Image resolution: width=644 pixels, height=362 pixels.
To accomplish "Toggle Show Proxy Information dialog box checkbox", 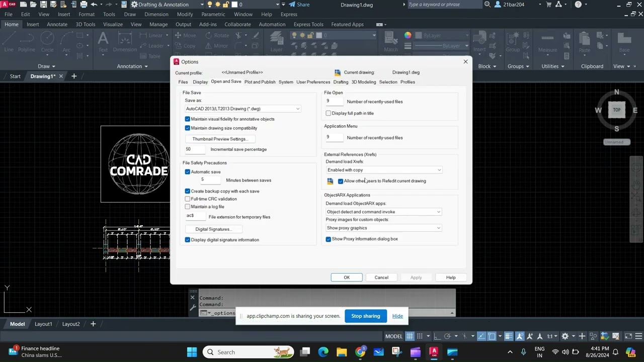I will pyautogui.click(x=329, y=239).
